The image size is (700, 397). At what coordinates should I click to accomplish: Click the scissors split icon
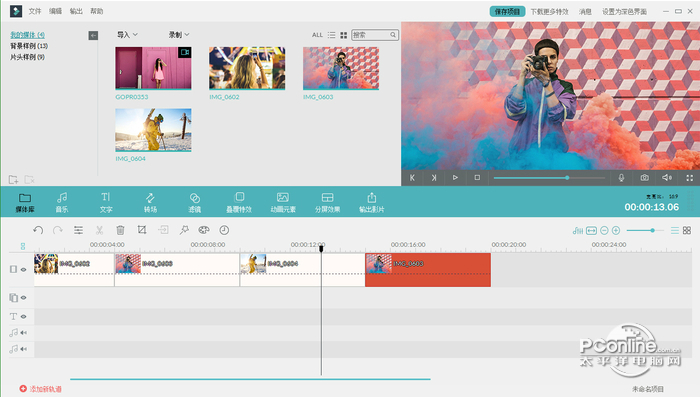pyautogui.click(x=99, y=230)
